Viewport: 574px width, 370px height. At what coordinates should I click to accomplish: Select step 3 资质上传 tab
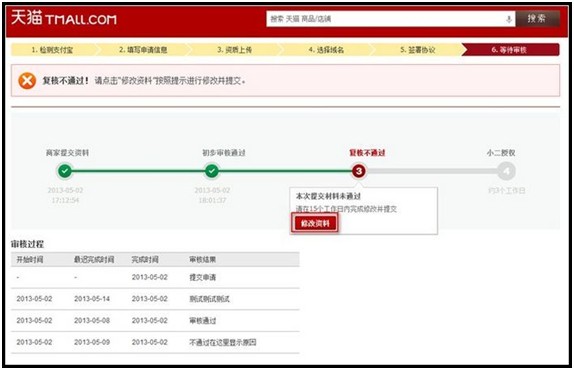234,50
